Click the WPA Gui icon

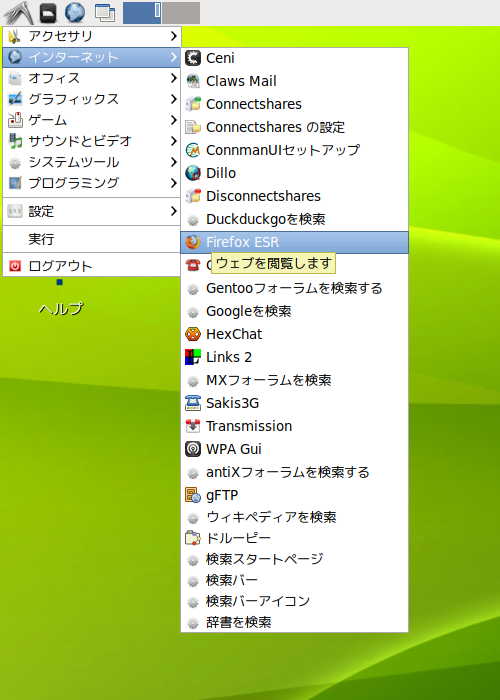pos(193,449)
